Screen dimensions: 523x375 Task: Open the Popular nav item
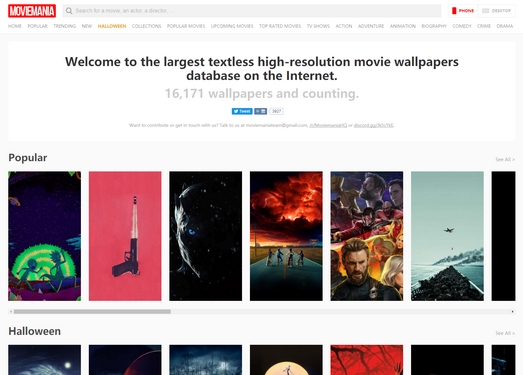click(x=37, y=26)
